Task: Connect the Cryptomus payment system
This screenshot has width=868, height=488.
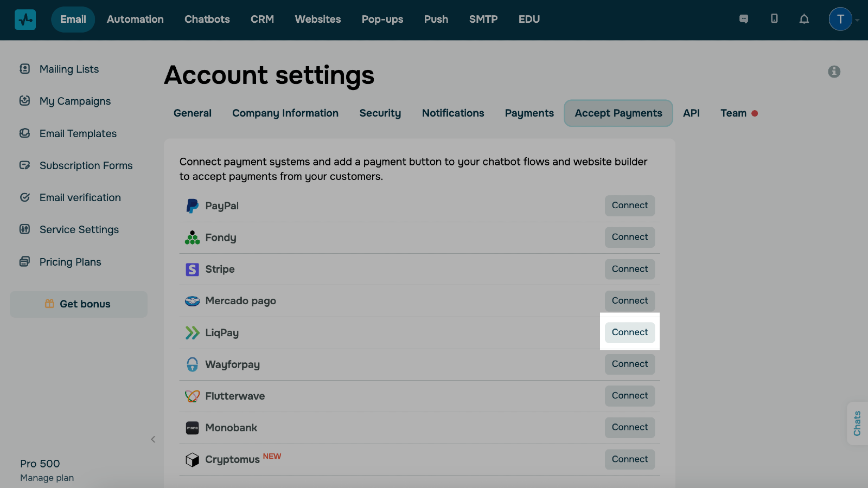Action: pyautogui.click(x=629, y=459)
